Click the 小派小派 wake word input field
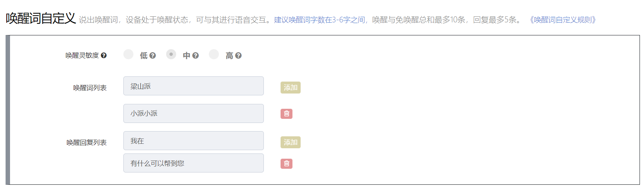 pos(193,114)
